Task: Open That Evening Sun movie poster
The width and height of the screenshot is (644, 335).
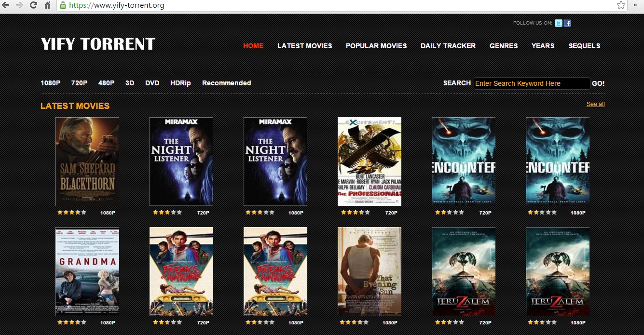Action: [x=370, y=271]
